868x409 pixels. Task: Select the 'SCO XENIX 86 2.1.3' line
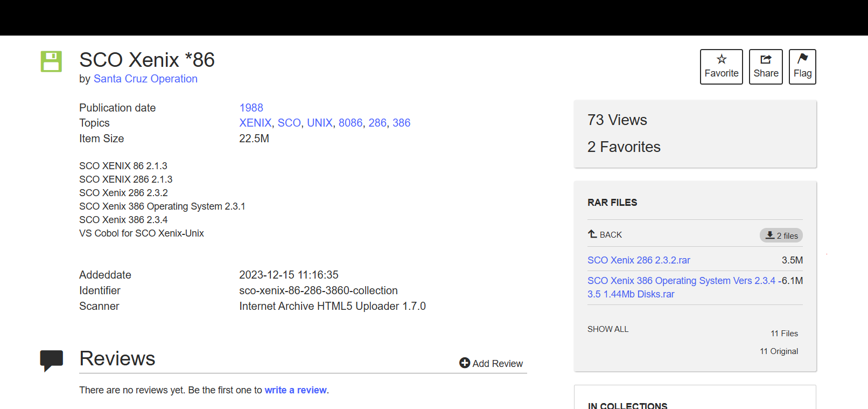coord(123,166)
